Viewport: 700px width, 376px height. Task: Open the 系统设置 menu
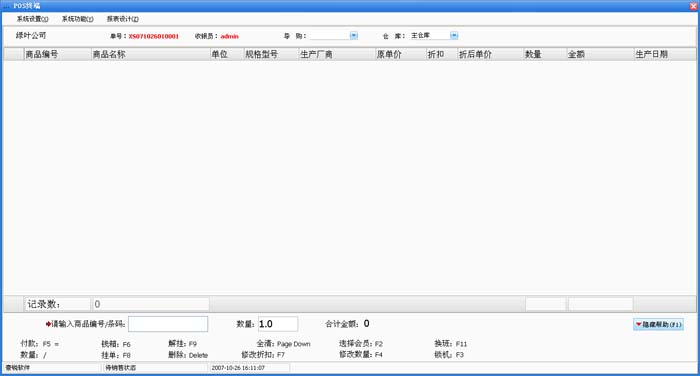point(33,19)
